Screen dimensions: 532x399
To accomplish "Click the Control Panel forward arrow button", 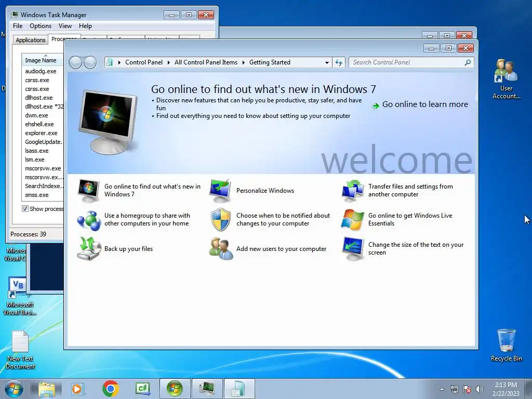I will pos(90,62).
